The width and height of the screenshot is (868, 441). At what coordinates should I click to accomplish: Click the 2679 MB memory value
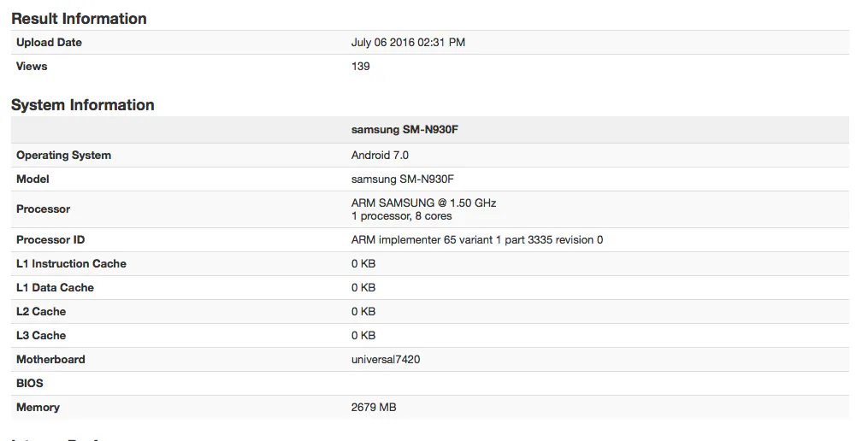click(374, 407)
